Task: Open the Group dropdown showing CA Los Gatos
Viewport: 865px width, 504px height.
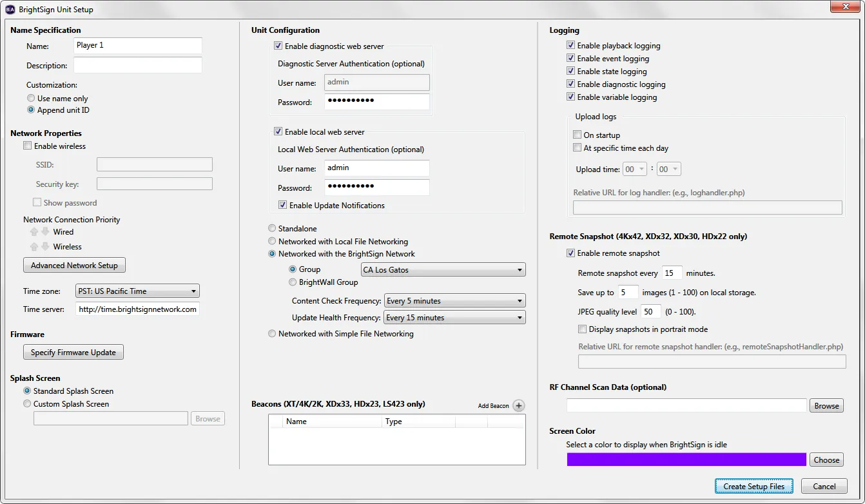Action: 443,270
